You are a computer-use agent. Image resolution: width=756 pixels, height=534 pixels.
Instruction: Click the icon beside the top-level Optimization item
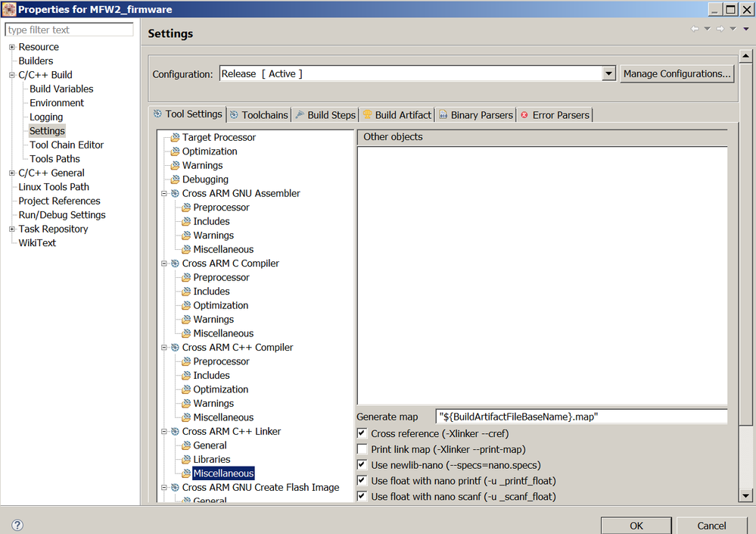point(175,151)
